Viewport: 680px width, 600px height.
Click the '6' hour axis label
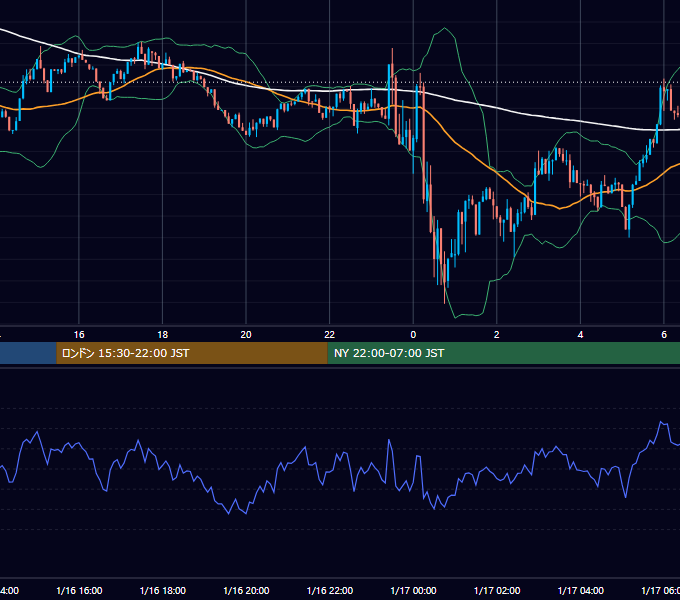[664, 335]
